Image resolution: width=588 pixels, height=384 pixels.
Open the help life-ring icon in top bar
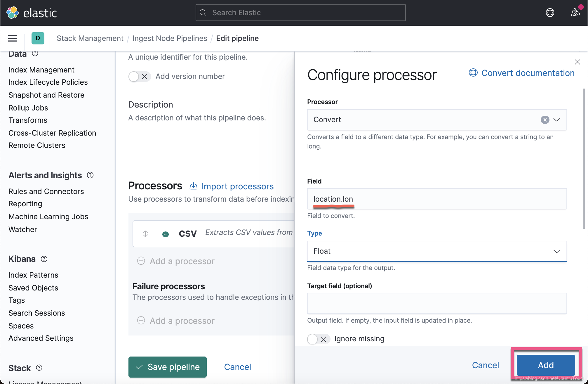(550, 13)
